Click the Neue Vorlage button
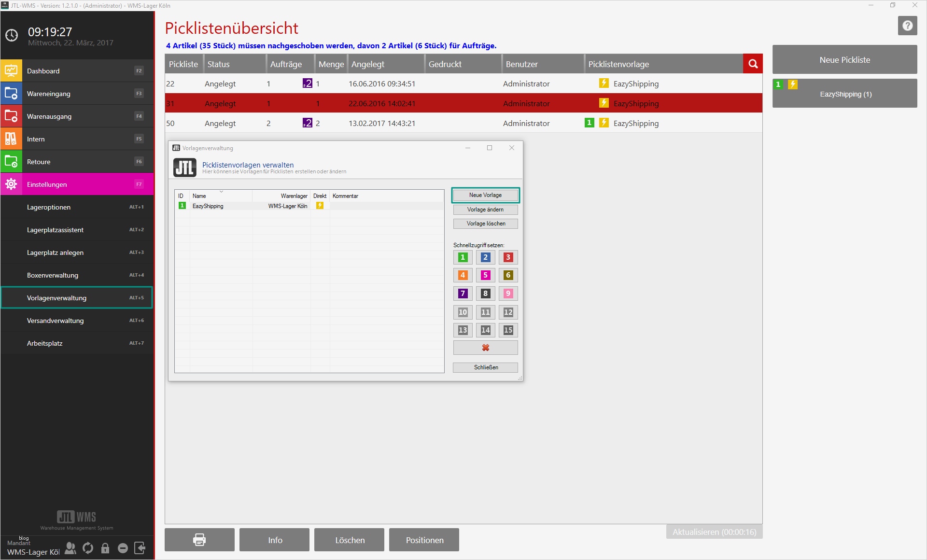Screen dimensions: 927x560 click(485, 195)
